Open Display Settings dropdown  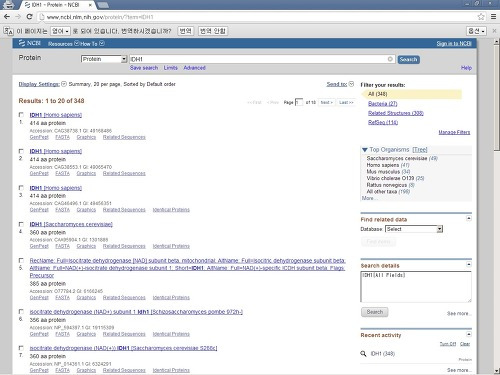point(42,84)
